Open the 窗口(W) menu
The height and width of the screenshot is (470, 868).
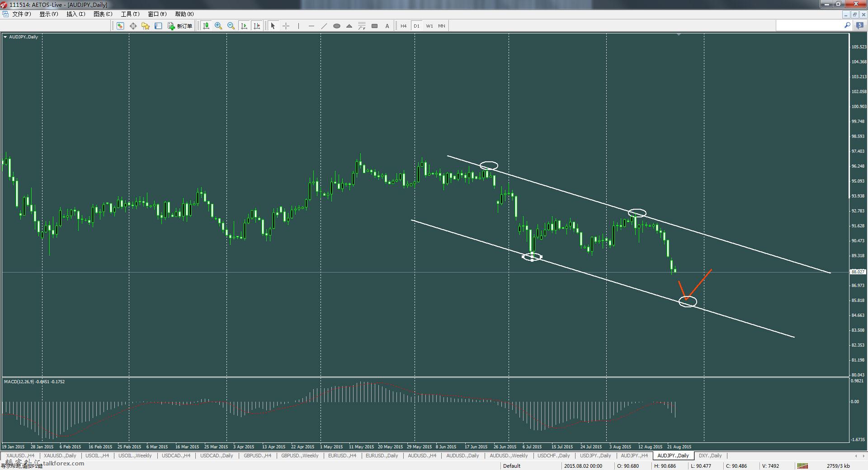pyautogui.click(x=157, y=14)
